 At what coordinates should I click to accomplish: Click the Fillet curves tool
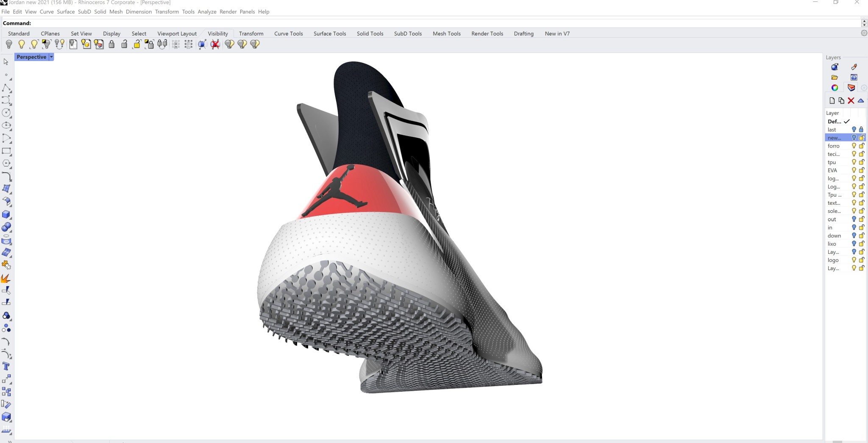[6, 176]
